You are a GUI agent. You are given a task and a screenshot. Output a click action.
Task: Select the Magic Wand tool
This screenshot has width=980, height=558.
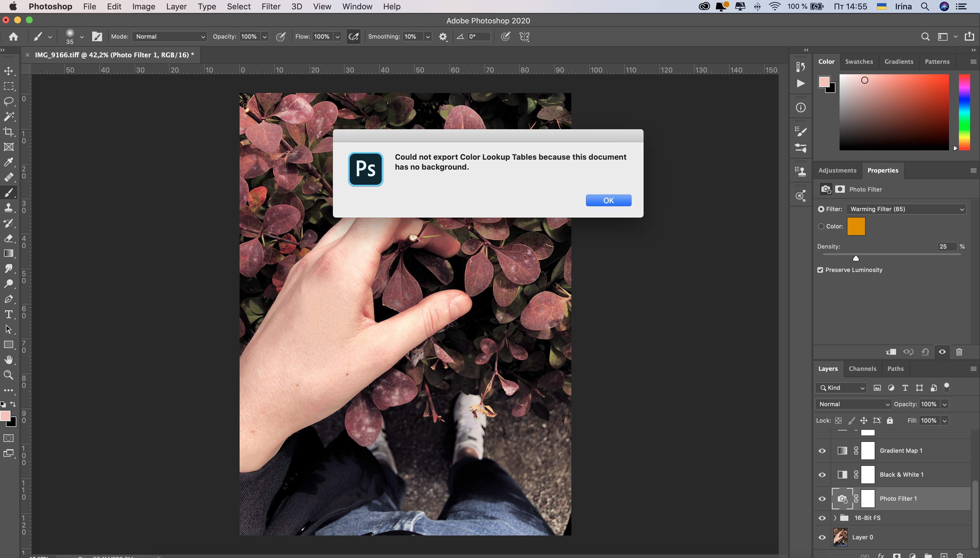pyautogui.click(x=8, y=116)
